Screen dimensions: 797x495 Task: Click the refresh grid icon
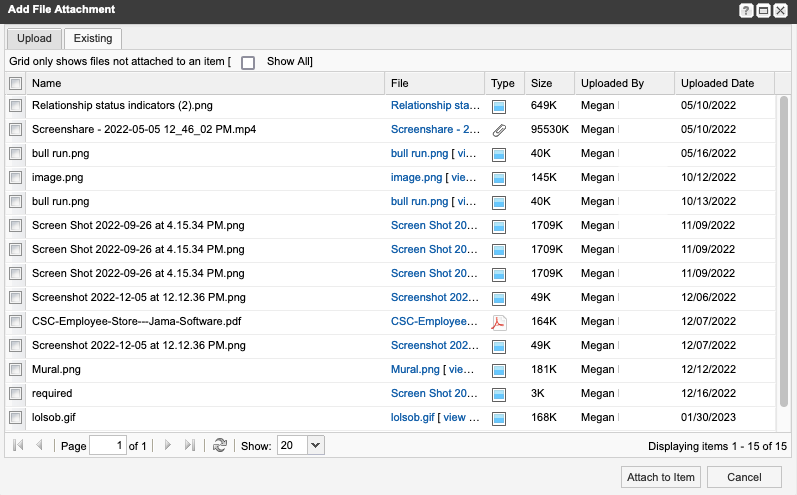[220, 445]
